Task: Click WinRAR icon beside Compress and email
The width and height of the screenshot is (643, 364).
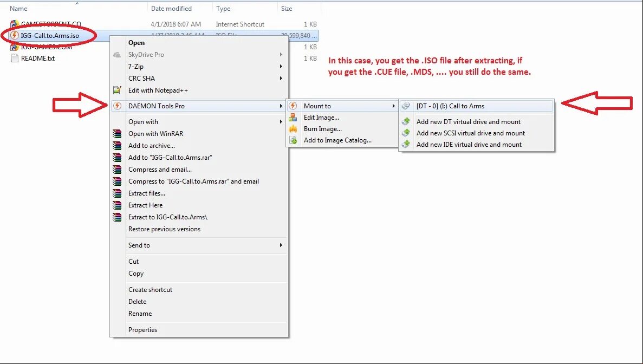Action: pyautogui.click(x=117, y=170)
